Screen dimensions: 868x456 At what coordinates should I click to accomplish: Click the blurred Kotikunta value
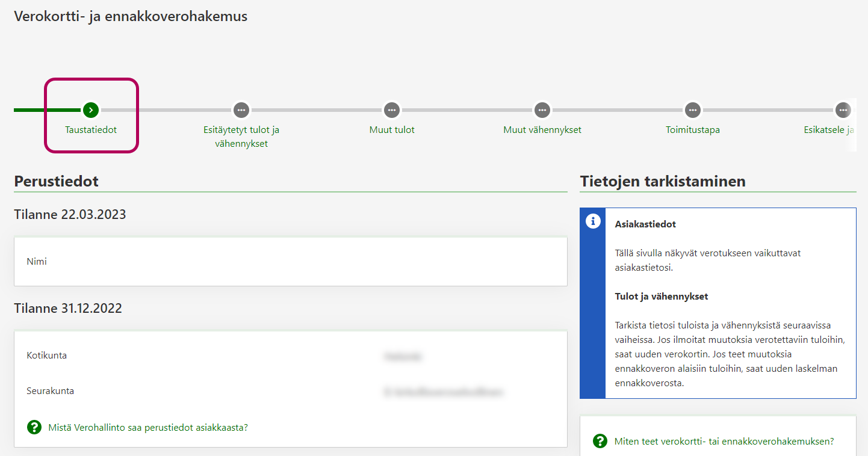click(x=403, y=356)
